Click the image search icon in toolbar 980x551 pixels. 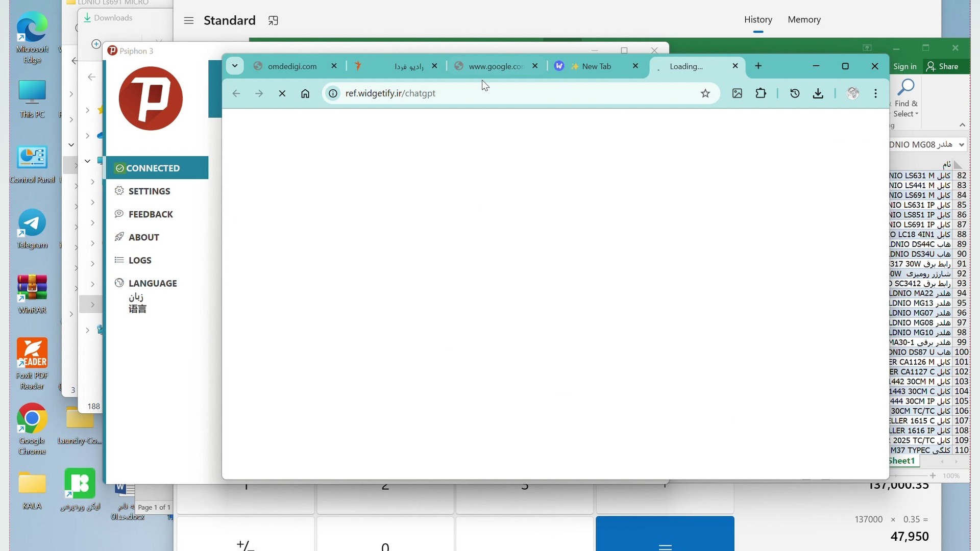point(737,93)
